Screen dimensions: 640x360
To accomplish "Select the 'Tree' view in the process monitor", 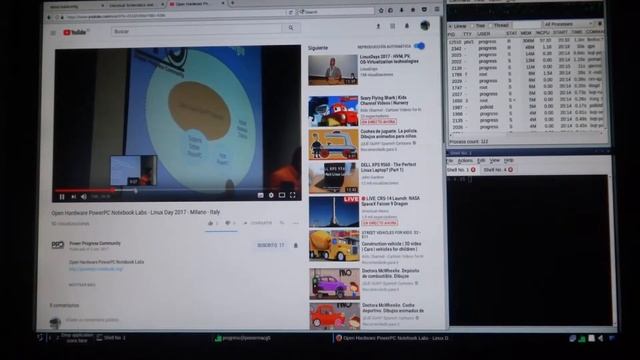I will pyautogui.click(x=478, y=26).
